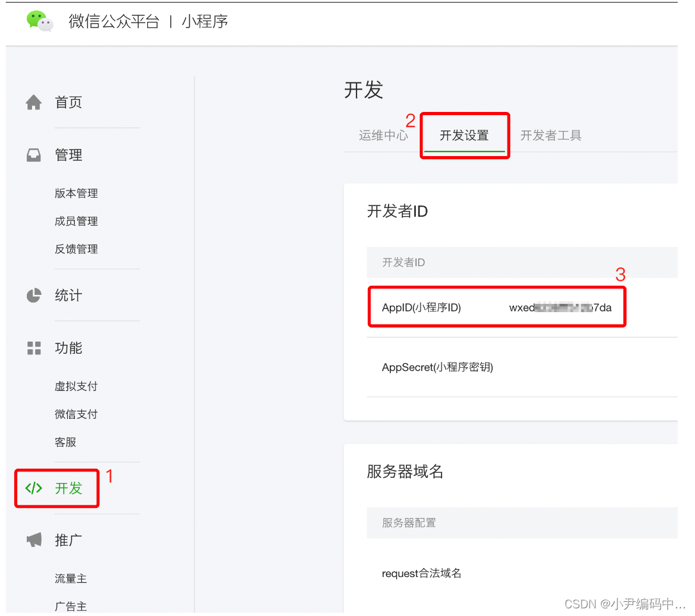
Task: Go to 成员管理
Action: click(x=76, y=221)
